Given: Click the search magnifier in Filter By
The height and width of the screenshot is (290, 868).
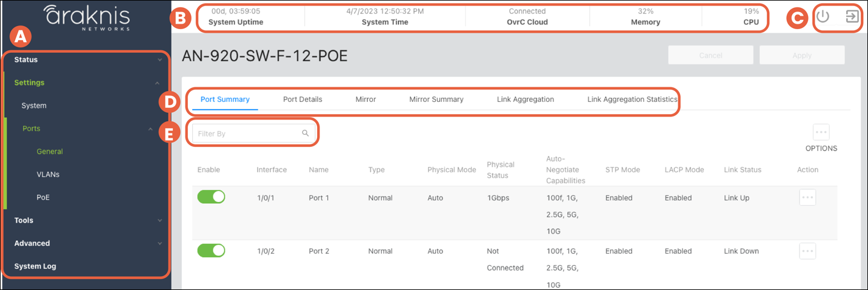Looking at the screenshot, I should coord(305,133).
